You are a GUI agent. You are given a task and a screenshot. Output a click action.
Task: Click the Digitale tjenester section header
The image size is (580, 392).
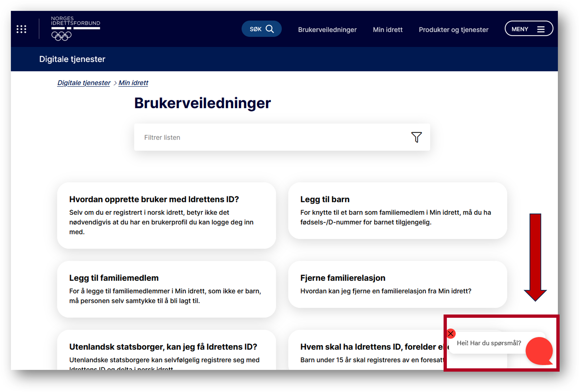tap(72, 59)
